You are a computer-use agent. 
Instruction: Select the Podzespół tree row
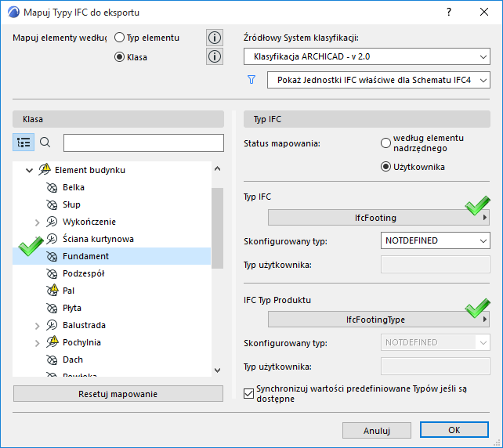point(111,273)
